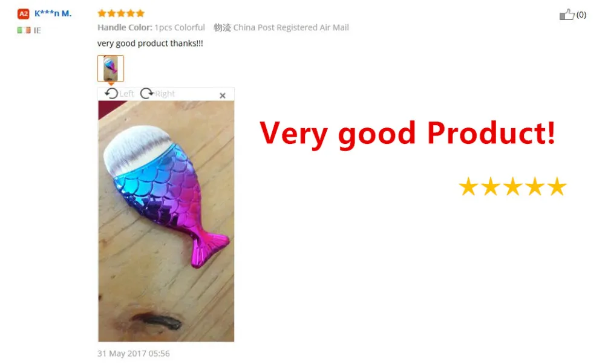Click the Ireland flag icon
This screenshot has width=605, height=364.
click(x=24, y=30)
